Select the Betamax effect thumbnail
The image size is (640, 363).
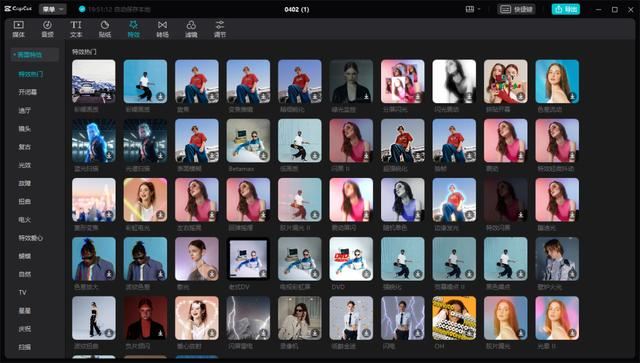248,140
